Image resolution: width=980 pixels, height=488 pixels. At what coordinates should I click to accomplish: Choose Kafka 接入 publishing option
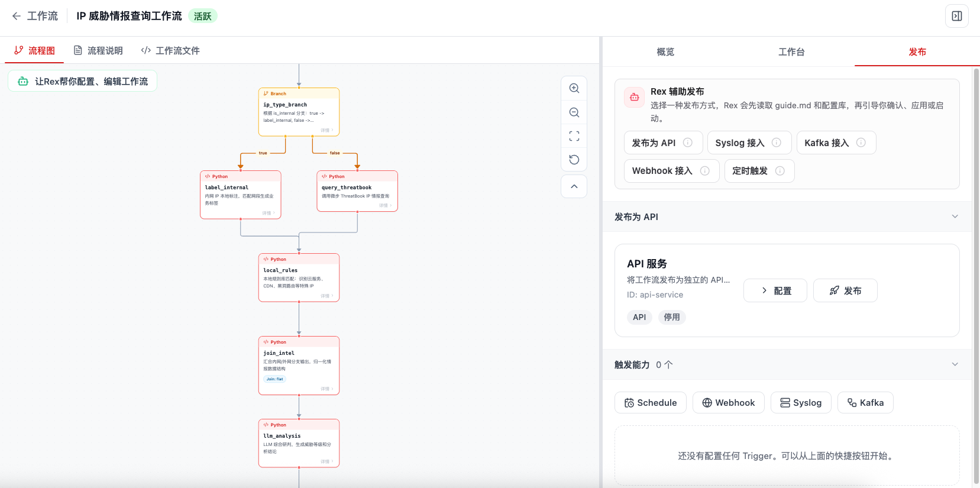point(836,143)
